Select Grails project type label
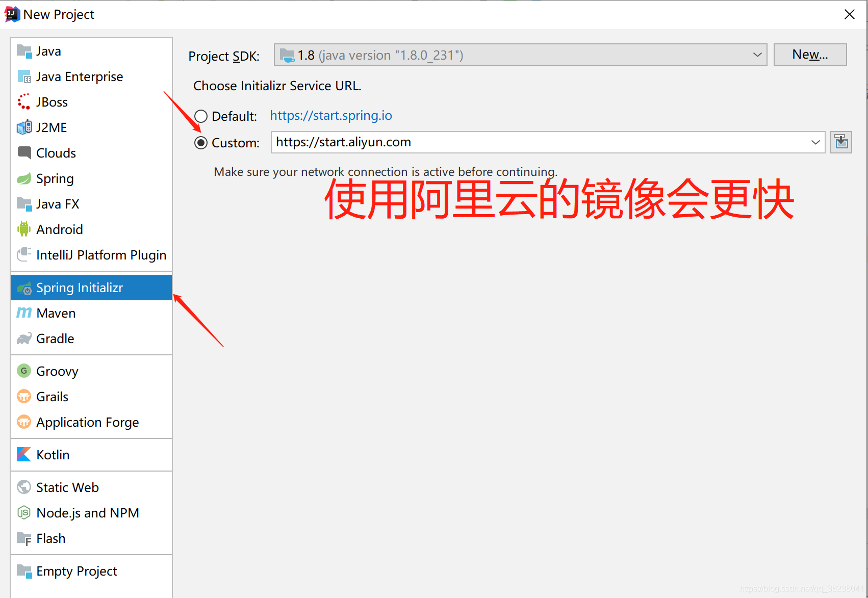Viewport: 868px width, 598px height. pyautogui.click(x=52, y=397)
